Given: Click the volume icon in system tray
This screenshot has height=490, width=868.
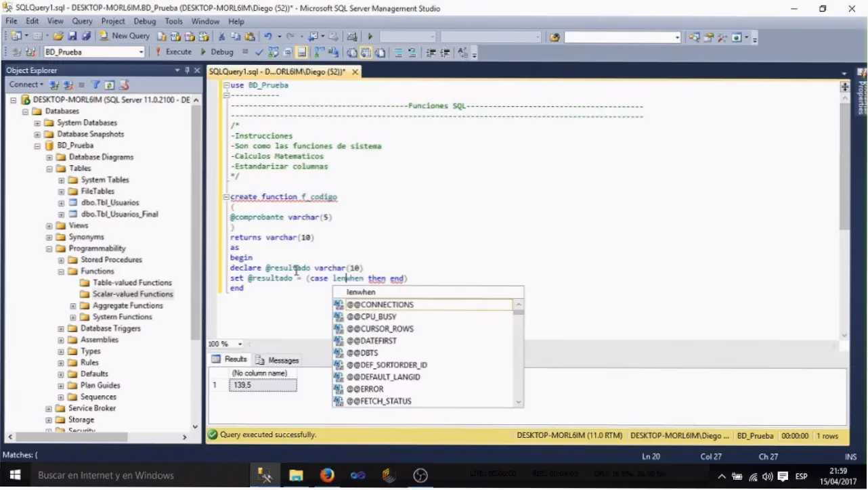Looking at the screenshot, I should [768, 476].
